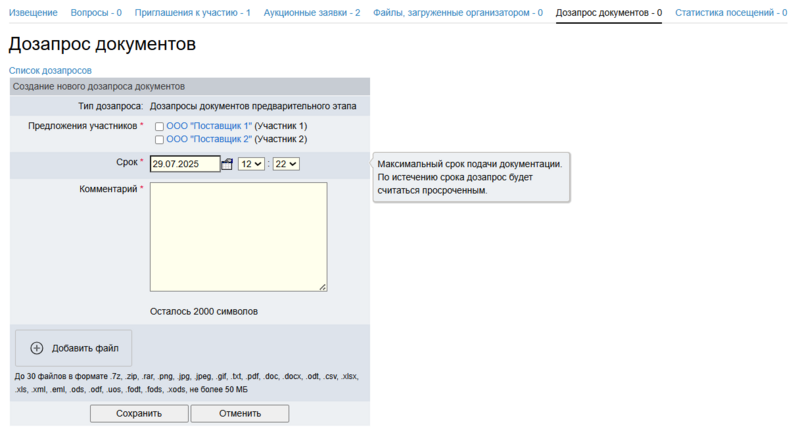The image size is (800, 433).
Task: Click the plus icon for adding file
Action: [x=37, y=348]
